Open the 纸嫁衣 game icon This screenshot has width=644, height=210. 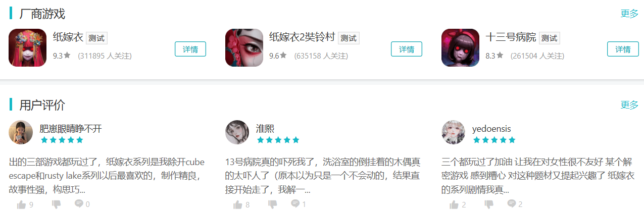(28, 47)
